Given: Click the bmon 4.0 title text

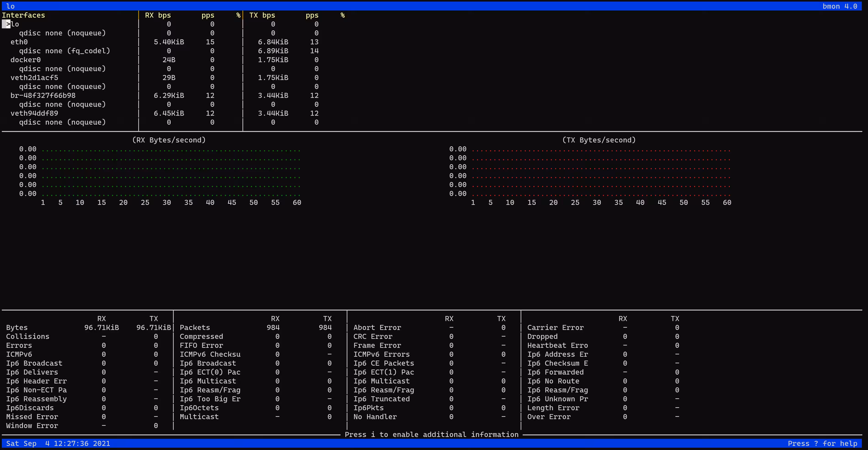Looking at the screenshot, I should point(840,6).
